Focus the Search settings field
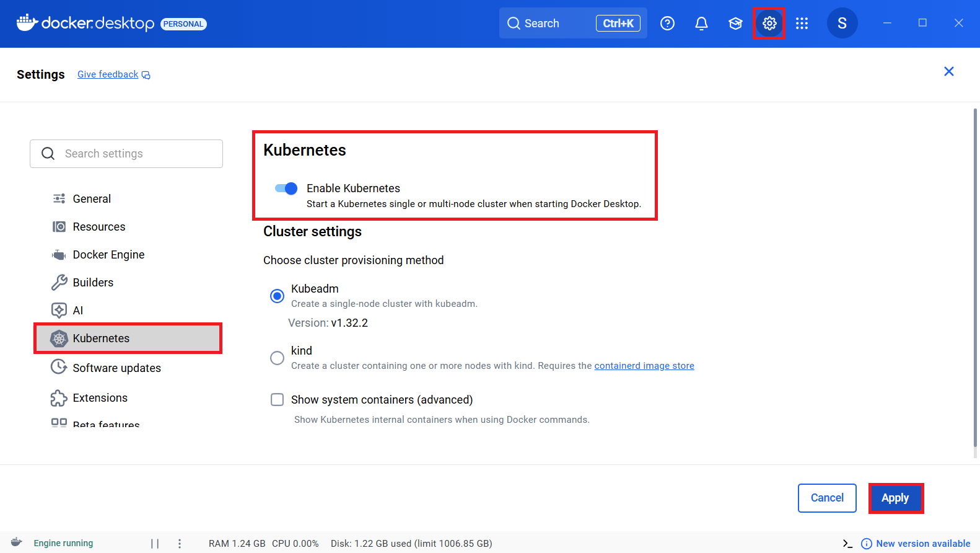Viewport: 980px width, 553px height. 126,154
